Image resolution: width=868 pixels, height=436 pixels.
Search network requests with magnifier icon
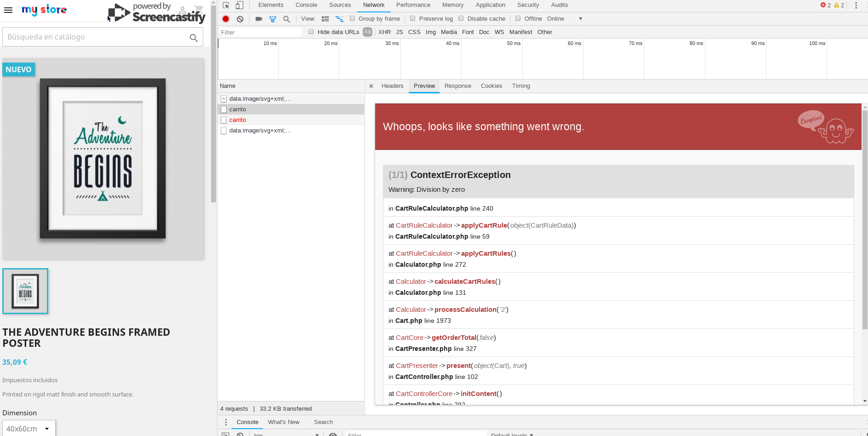pyautogui.click(x=287, y=19)
